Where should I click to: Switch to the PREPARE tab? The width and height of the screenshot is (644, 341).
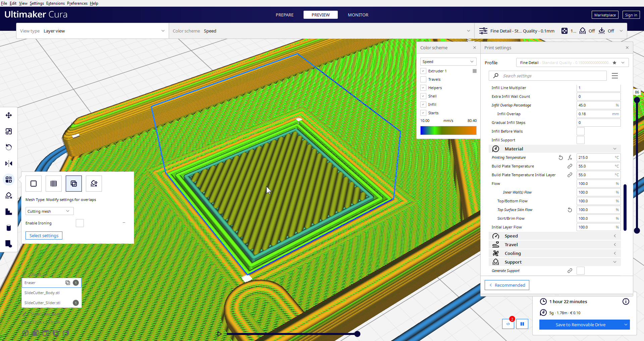pyautogui.click(x=284, y=15)
